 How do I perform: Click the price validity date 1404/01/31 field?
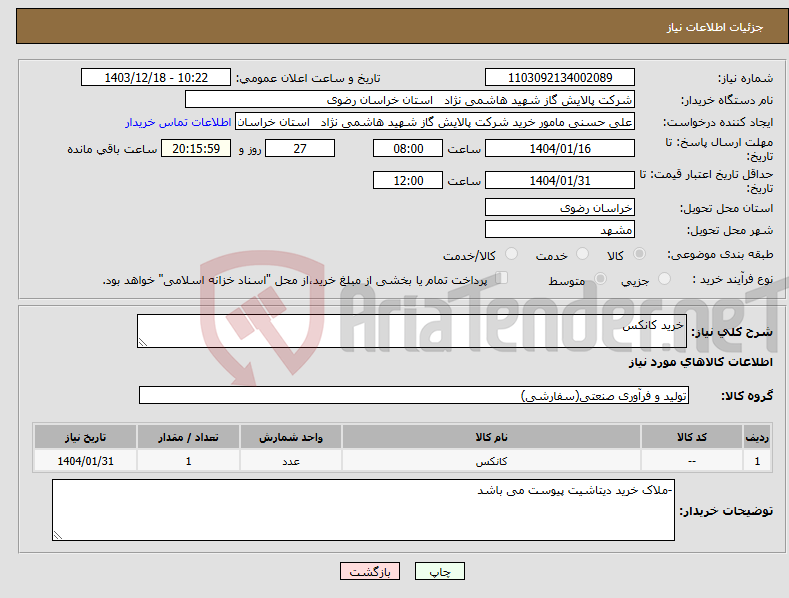(x=560, y=180)
